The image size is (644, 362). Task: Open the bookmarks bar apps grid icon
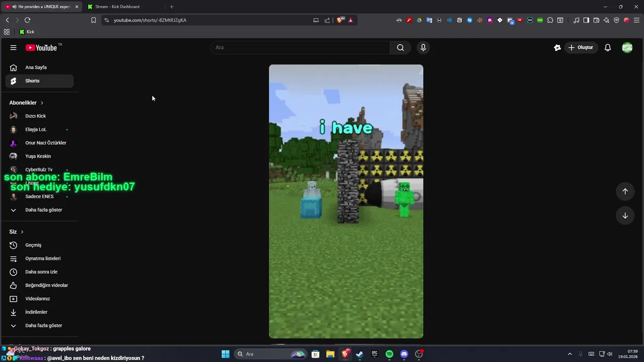(x=7, y=32)
